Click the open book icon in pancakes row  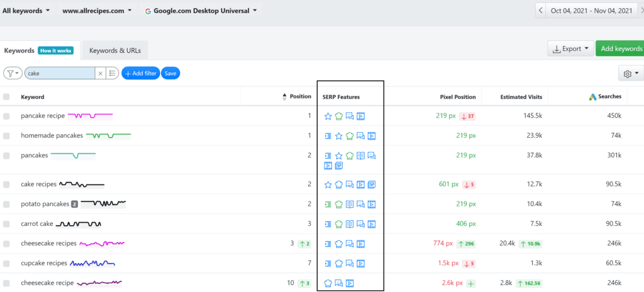pyautogui.click(x=360, y=155)
